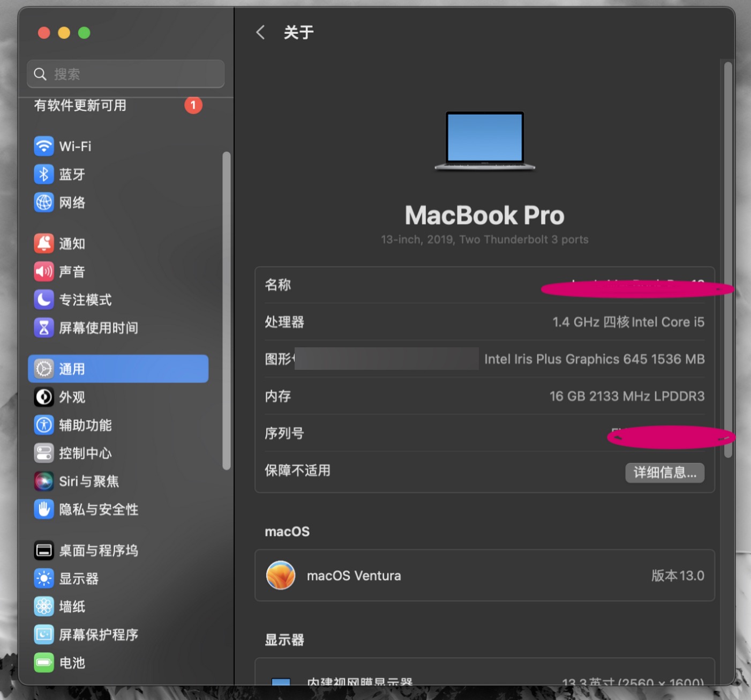Open 电池 settings via the battery icon

44,663
